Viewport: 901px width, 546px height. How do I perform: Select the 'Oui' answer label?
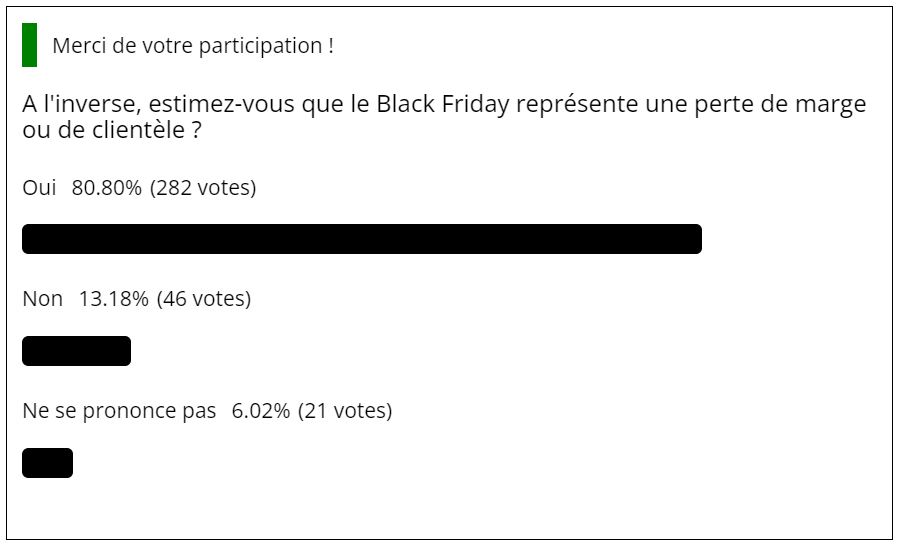point(39,187)
